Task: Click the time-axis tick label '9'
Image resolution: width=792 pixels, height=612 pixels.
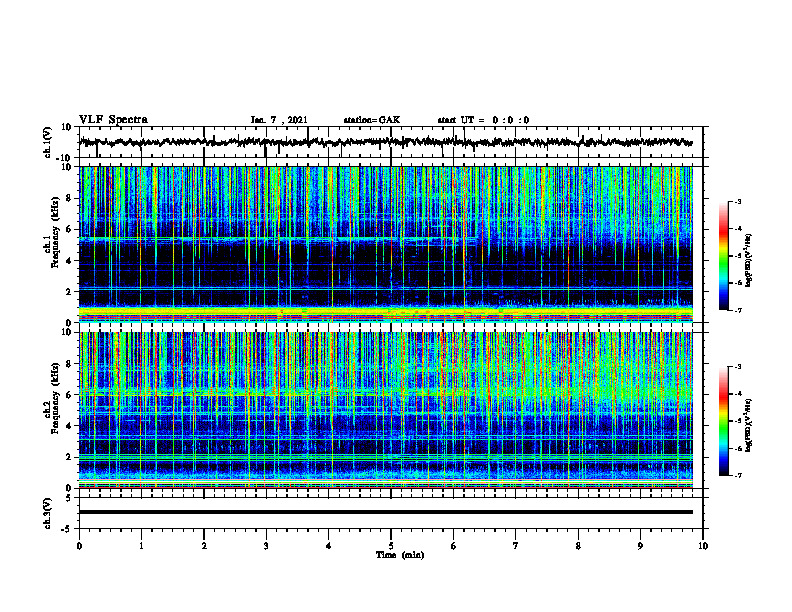Action: pos(640,546)
